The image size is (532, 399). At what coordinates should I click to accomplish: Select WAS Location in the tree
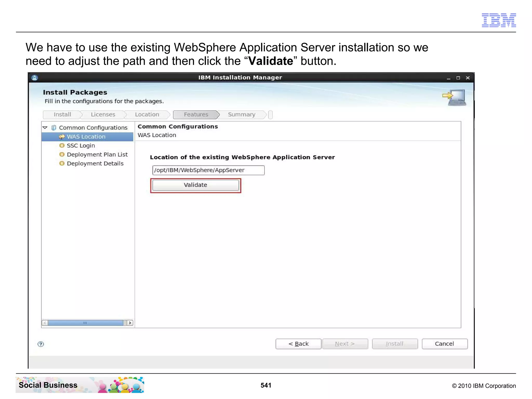[x=87, y=137]
